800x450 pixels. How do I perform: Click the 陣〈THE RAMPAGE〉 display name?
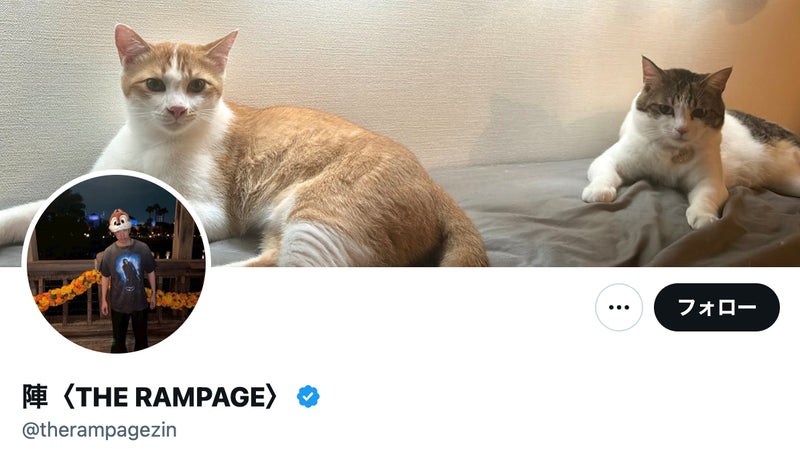(151, 396)
